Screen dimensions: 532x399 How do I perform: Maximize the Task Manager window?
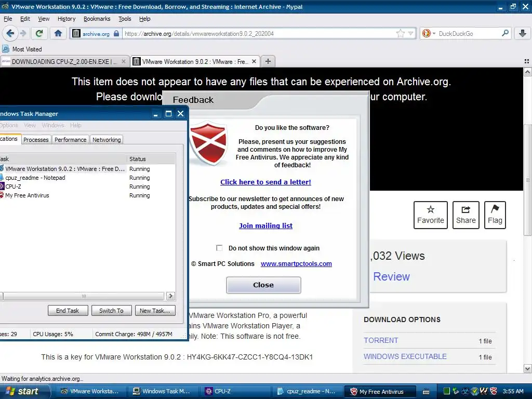click(168, 114)
